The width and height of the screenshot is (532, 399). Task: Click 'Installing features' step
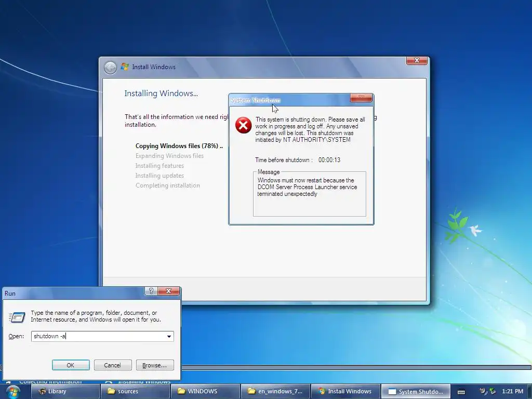pyautogui.click(x=159, y=166)
